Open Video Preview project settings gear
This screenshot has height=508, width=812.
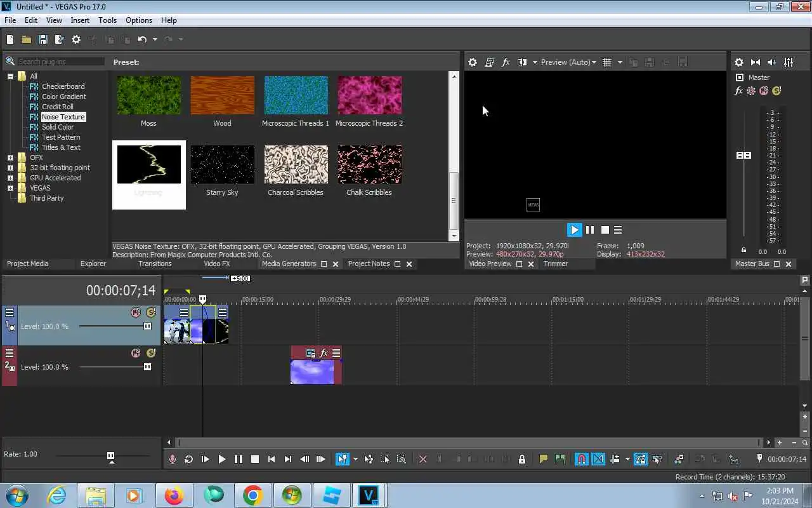[473, 62]
